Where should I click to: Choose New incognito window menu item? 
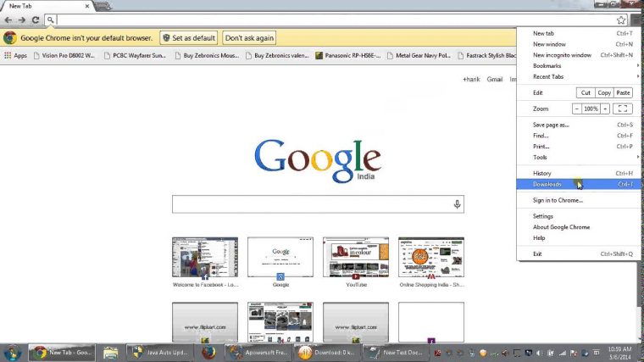pos(562,55)
